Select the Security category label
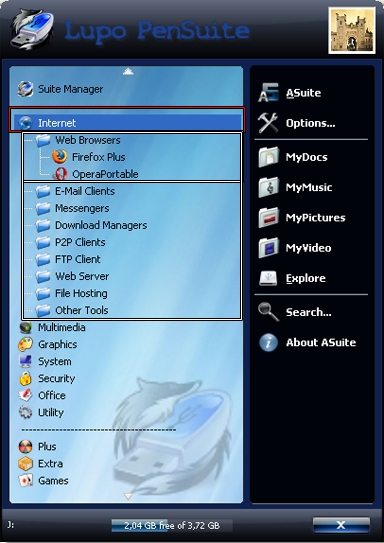 click(x=56, y=379)
